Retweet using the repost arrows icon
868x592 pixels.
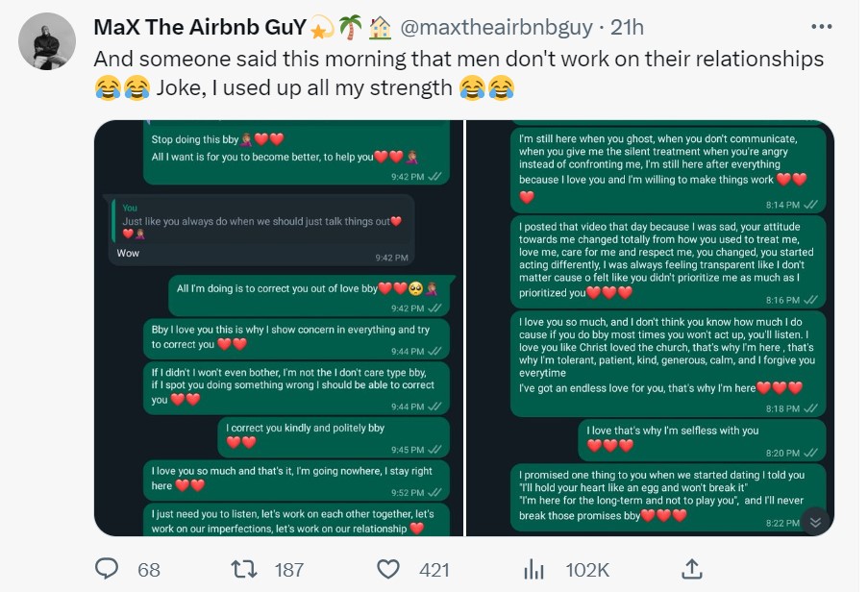(245, 569)
